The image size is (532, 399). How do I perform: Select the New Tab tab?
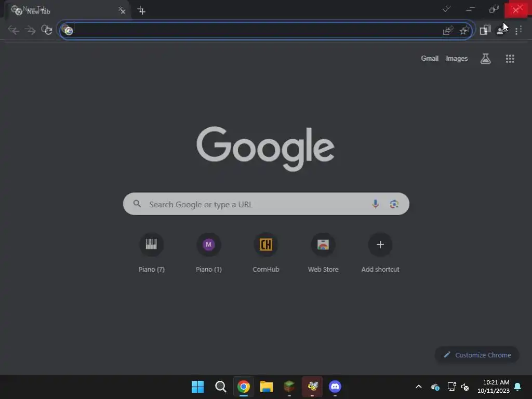coord(66,11)
